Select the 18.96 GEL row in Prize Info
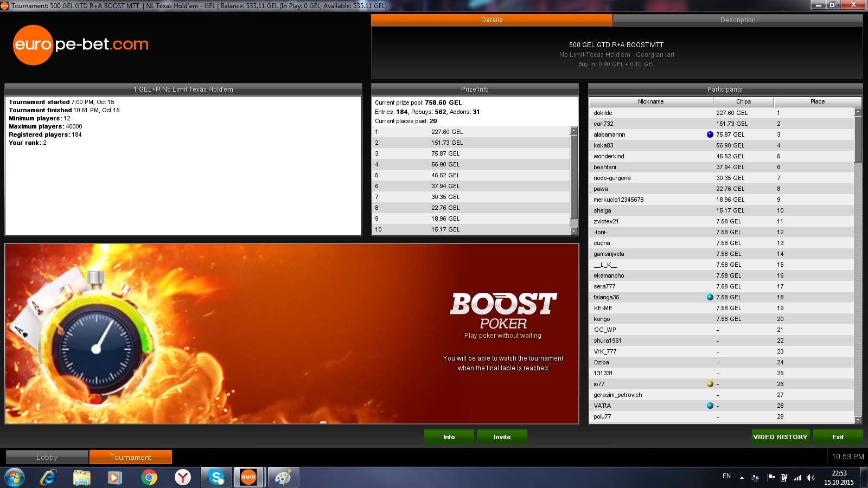The width and height of the screenshot is (868, 488). point(471,219)
